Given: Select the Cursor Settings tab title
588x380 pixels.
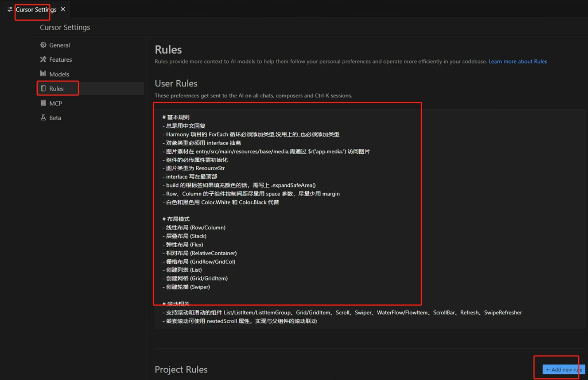Looking at the screenshot, I should [36, 9].
